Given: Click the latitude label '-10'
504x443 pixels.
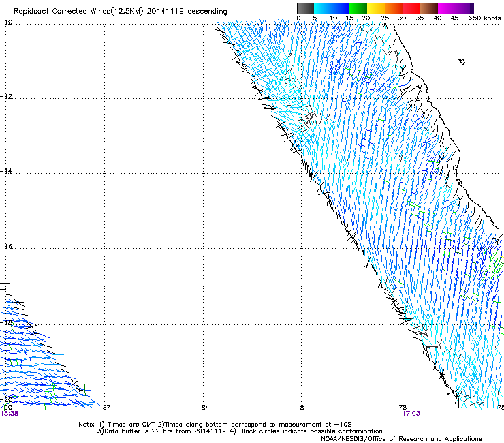Looking at the screenshot, I should click(x=6, y=22).
